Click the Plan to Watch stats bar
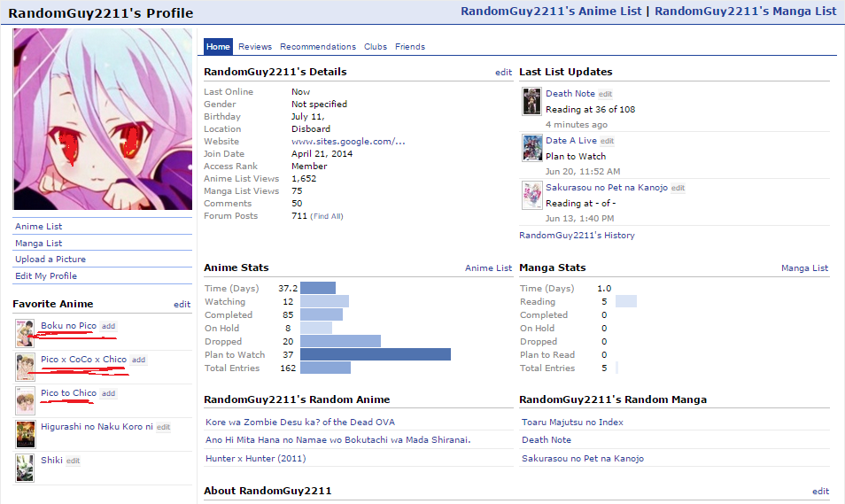This screenshot has width=845, height=504. tap(376, 355)
